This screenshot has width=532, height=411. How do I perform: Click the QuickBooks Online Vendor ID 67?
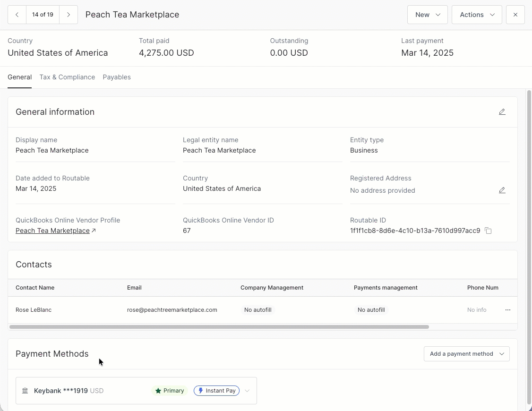point(187,231)
